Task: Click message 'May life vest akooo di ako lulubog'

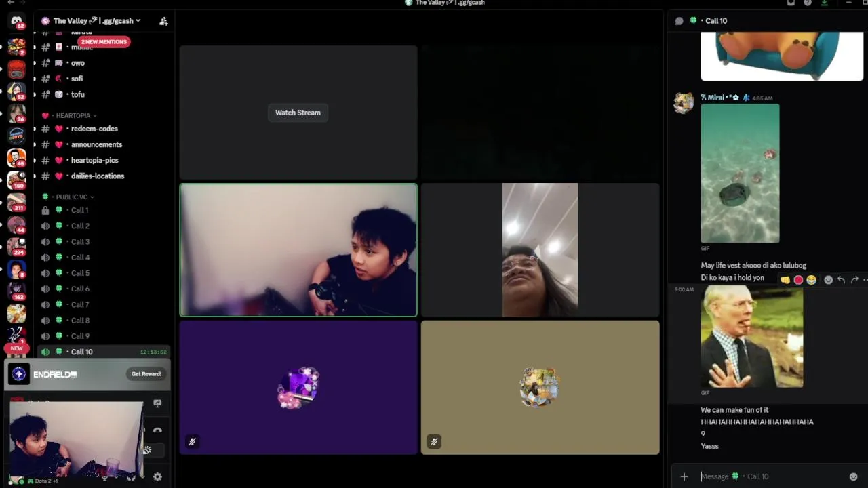Action: click(753, 266)
